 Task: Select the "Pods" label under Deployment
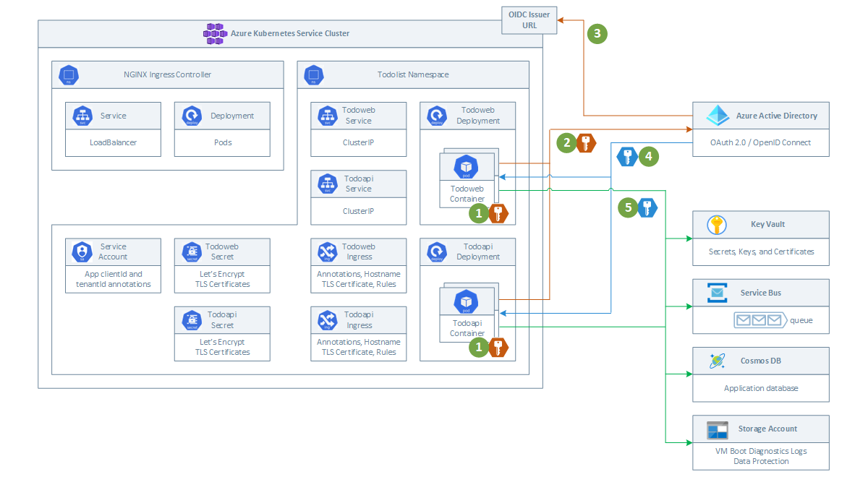click(223, 142)
